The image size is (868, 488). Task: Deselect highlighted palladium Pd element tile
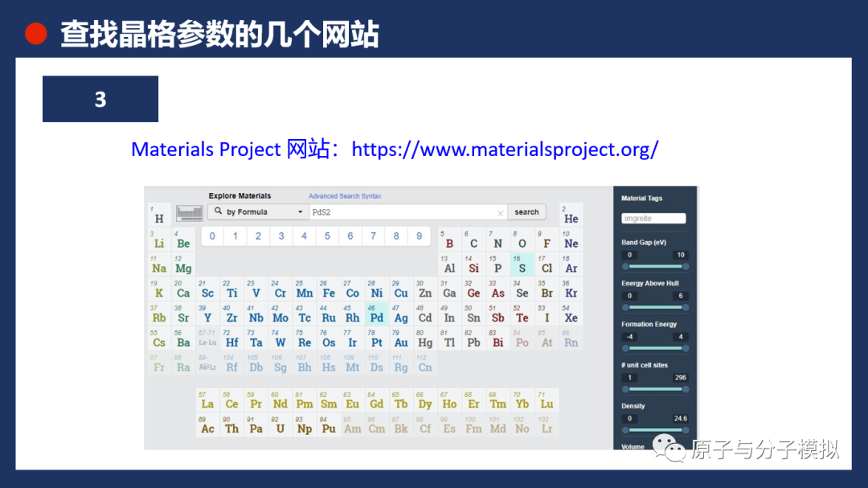coord(376,314)
